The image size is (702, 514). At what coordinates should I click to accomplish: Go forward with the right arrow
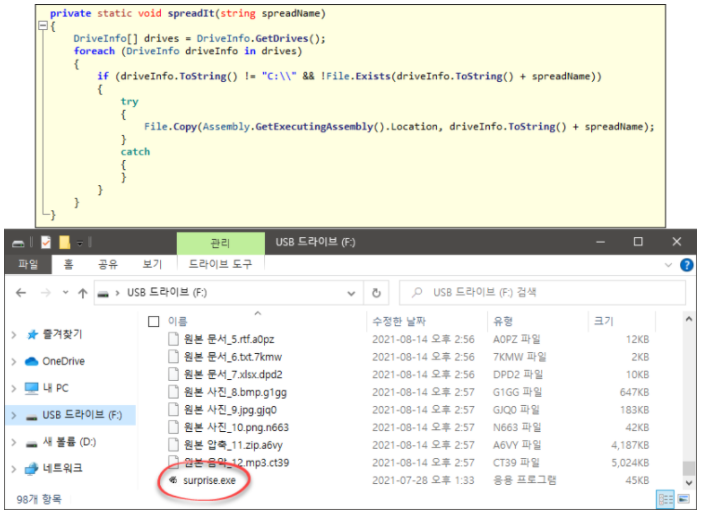[46, 293]
